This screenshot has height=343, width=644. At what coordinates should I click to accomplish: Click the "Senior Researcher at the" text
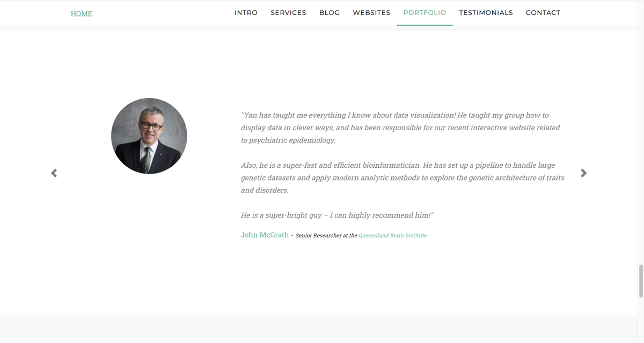326,236
